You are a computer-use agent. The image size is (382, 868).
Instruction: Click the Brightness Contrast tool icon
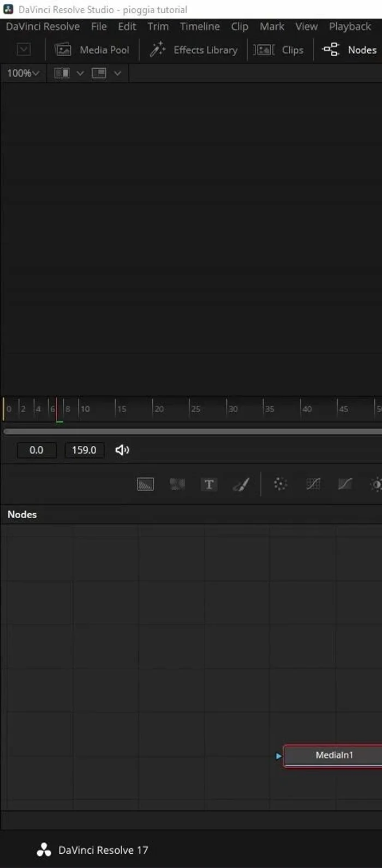point(376,484)
